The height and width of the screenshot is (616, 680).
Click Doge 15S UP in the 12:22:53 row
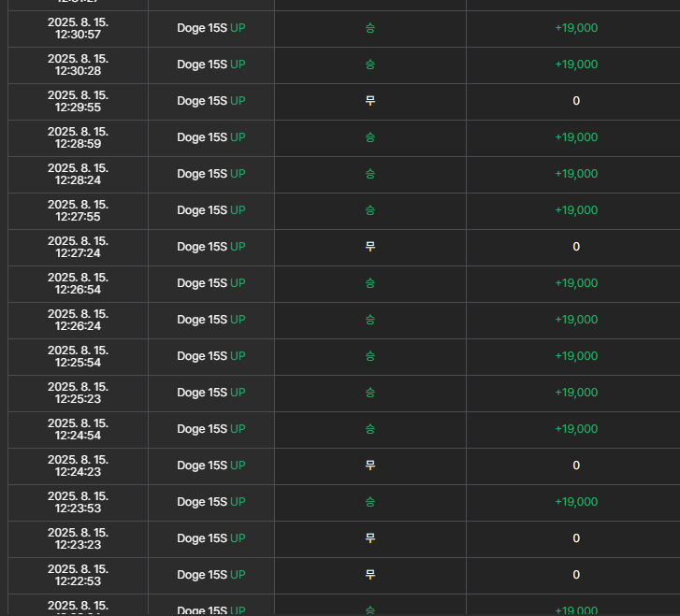coord(211,575)
